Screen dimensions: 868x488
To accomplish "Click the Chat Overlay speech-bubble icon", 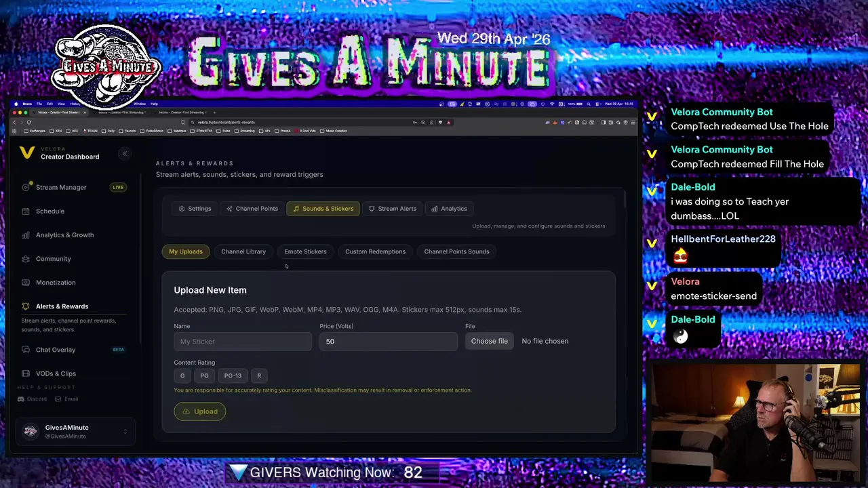I will click(26, 349).
